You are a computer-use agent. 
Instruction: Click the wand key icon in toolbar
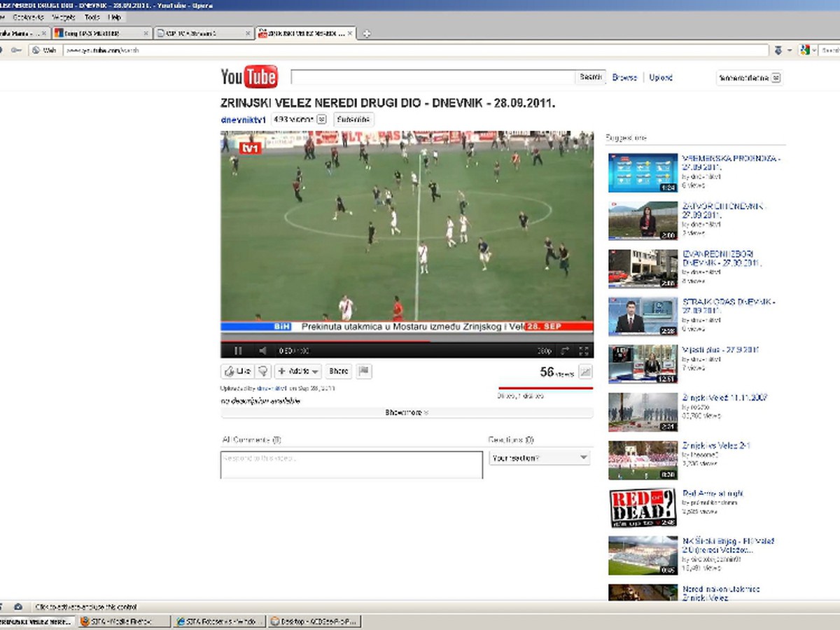[x=16, y=50]
